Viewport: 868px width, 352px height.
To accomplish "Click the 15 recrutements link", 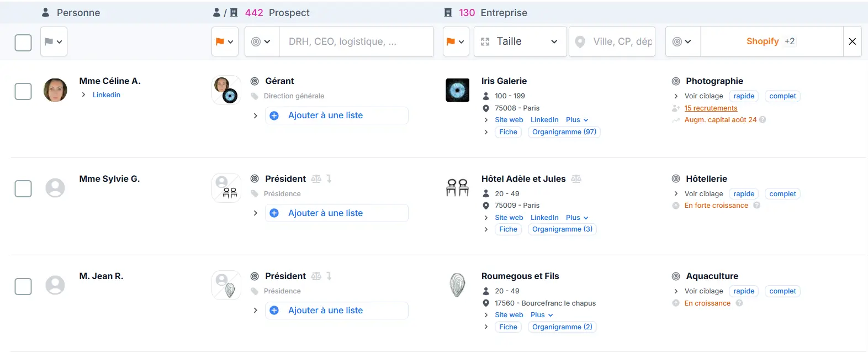I will [711, 108].
